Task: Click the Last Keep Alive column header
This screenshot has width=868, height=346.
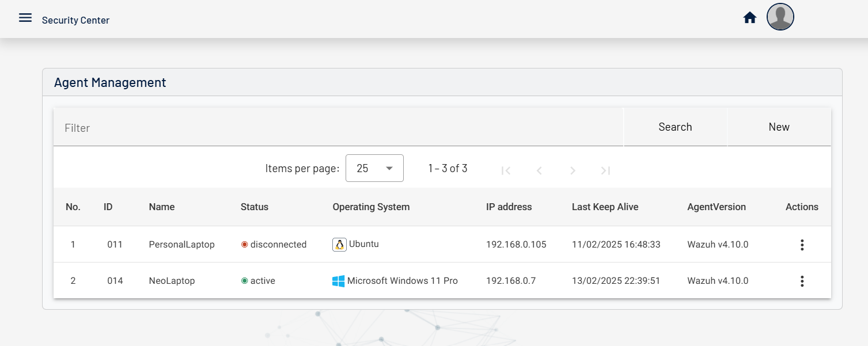Action: click(x=605, y=207)
